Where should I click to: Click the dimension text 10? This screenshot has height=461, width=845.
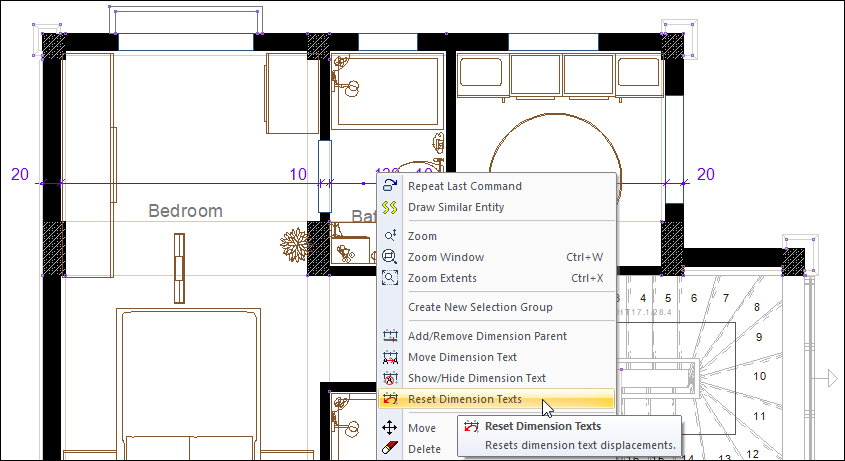298,174
